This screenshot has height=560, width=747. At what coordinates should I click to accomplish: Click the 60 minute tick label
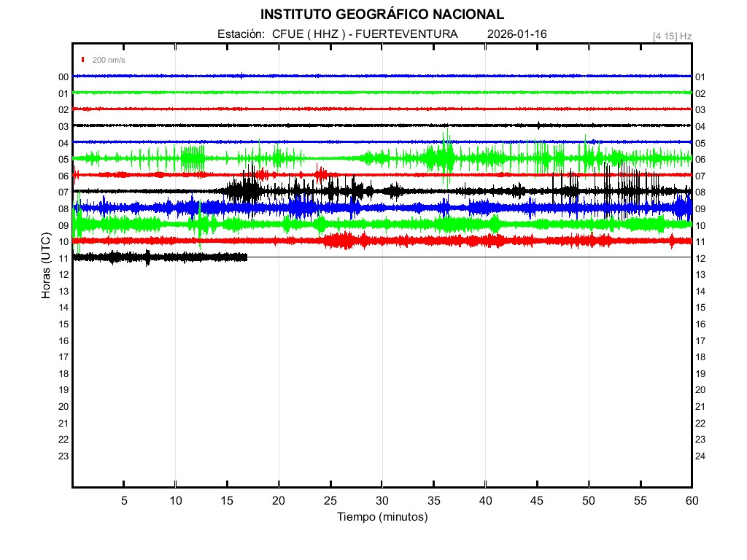click(x=691, y=501)
